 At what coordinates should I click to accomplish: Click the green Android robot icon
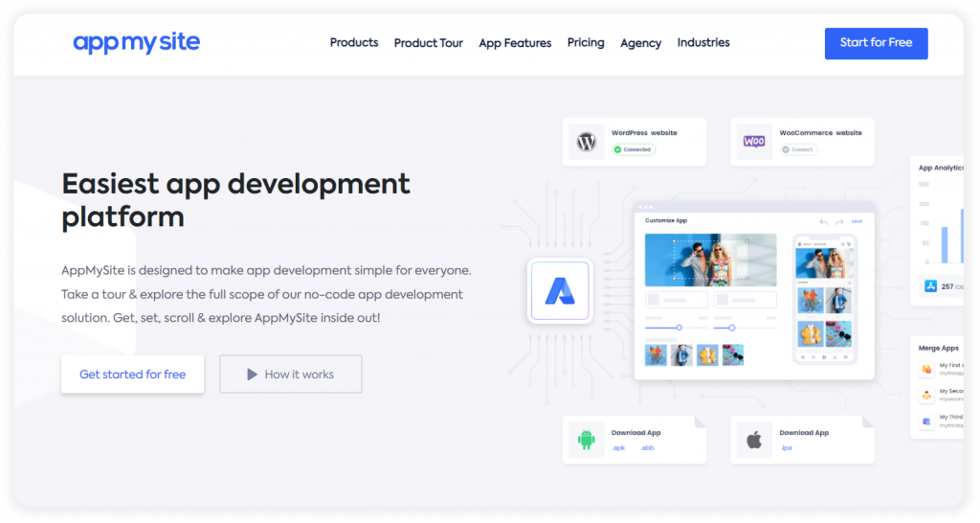click(x=586, y=440)
